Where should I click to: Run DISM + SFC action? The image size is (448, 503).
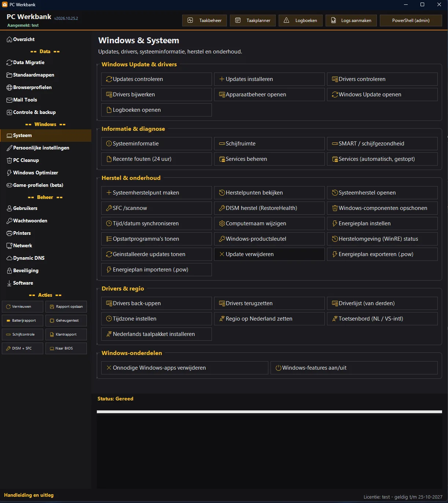pyautogui.click(x=22, y=348)
